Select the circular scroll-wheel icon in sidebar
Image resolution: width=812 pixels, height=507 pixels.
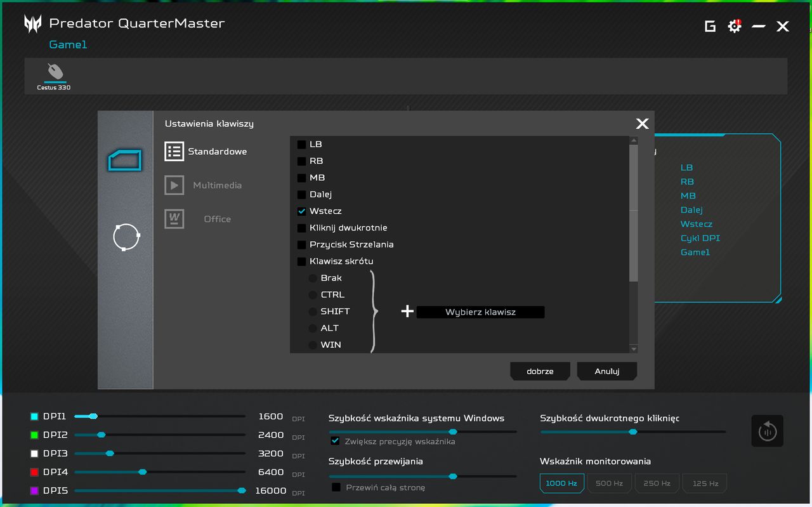coord(126,237)
